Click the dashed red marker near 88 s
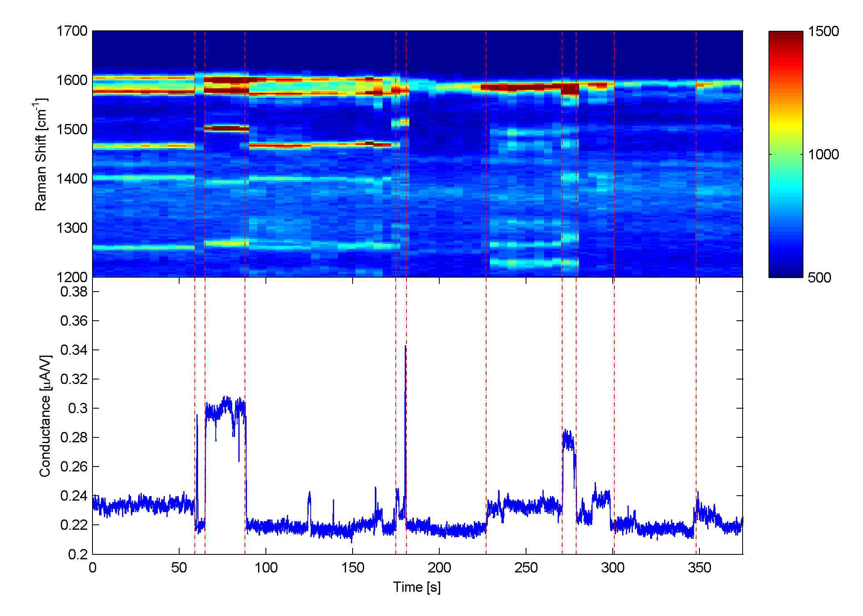The width and height of the screenshot is (863, 616). pos(245,329)
